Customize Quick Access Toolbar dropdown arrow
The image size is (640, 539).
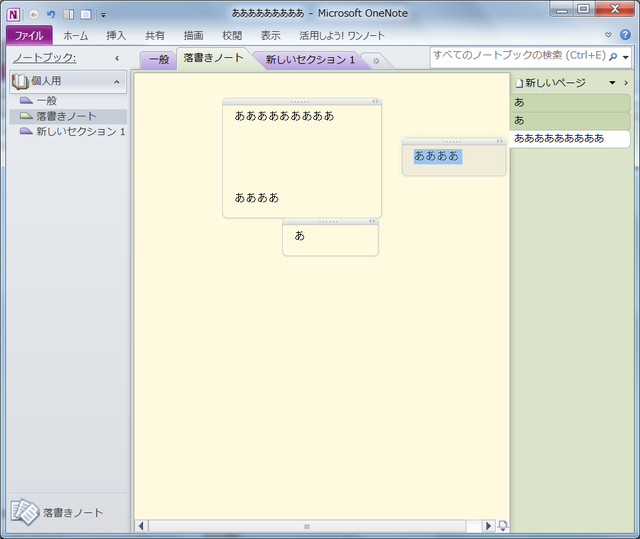tap(104, 15)
